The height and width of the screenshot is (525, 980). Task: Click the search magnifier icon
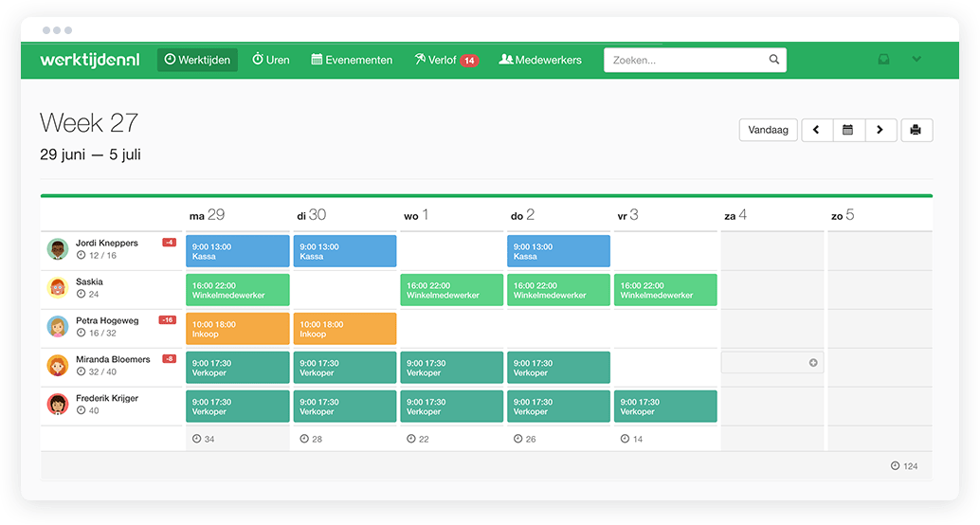773,60
